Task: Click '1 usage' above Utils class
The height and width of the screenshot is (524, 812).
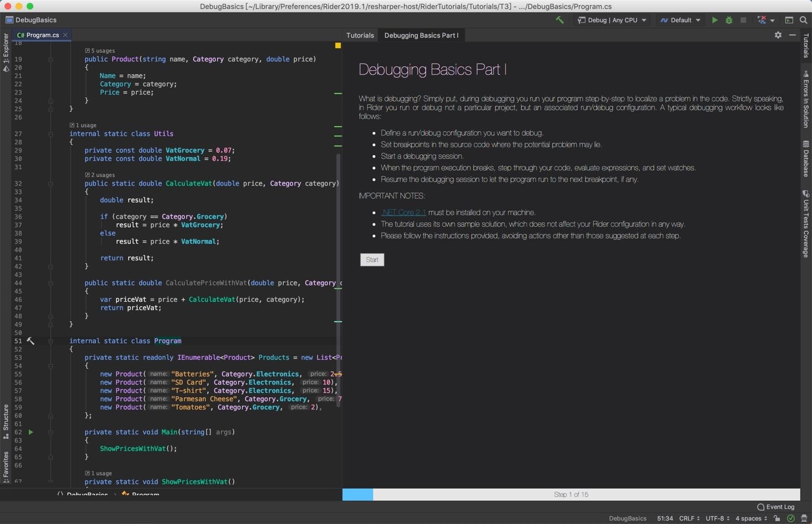Action: click(x=83, y=125)
